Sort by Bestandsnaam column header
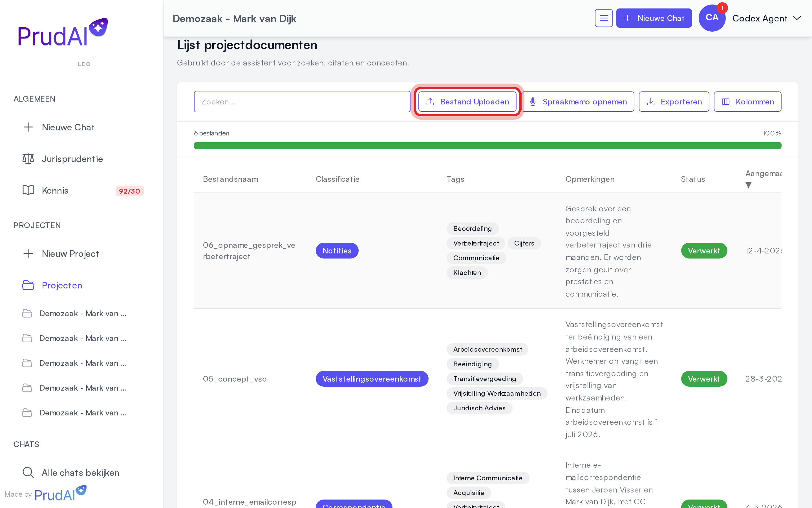 (231, 179)
